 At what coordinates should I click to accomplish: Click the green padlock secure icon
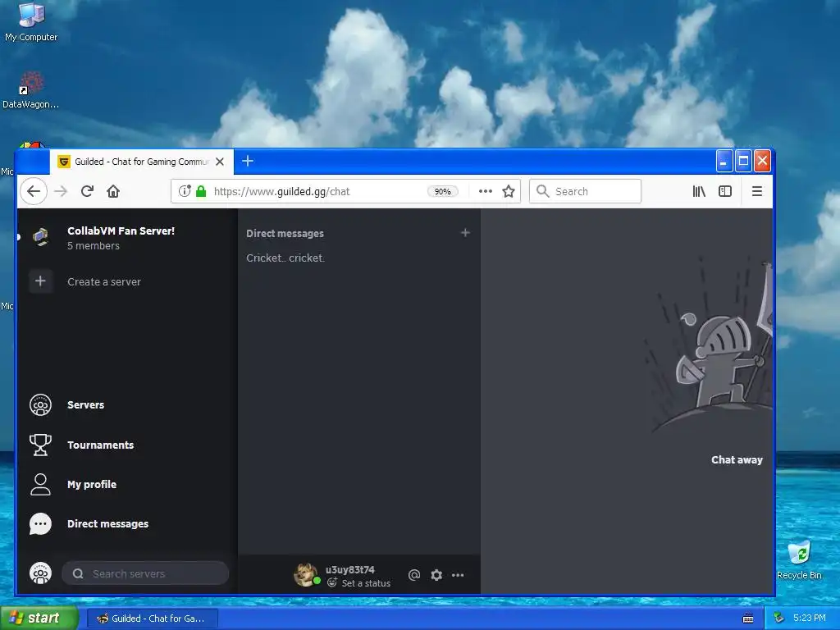tap(201, 191)
